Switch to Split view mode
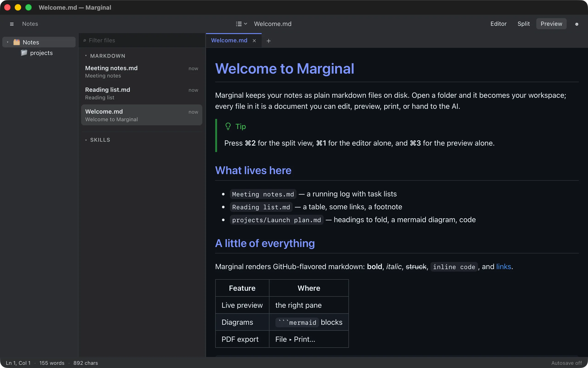Screen dimensions: 588x368 pos(524,24)
